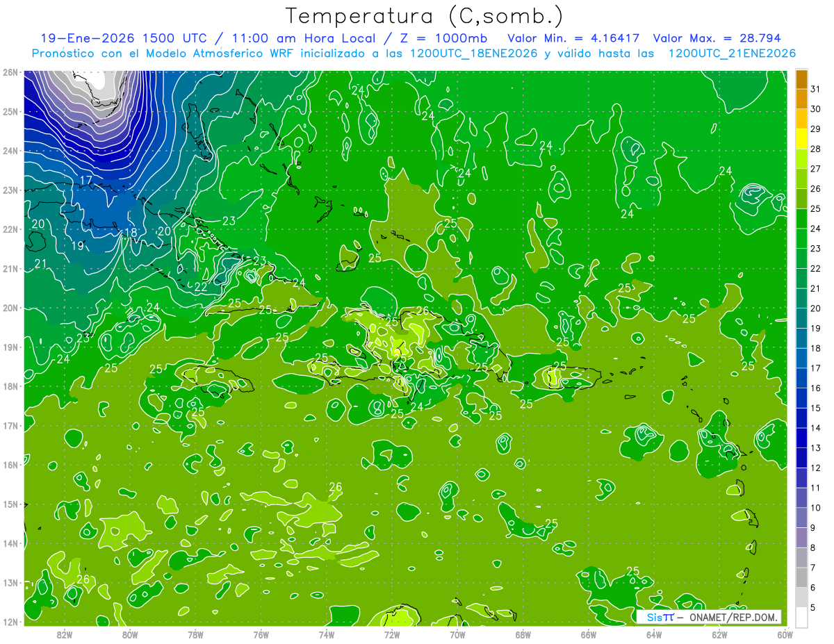Click the color scale label 27
834x644 pixels.
pyautogui.click(x=815, y=169)
